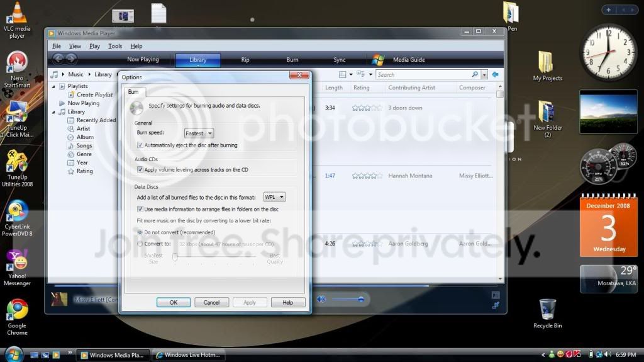Click Help in Options dialog
644x362 pixels.
[x=288, y=302]
